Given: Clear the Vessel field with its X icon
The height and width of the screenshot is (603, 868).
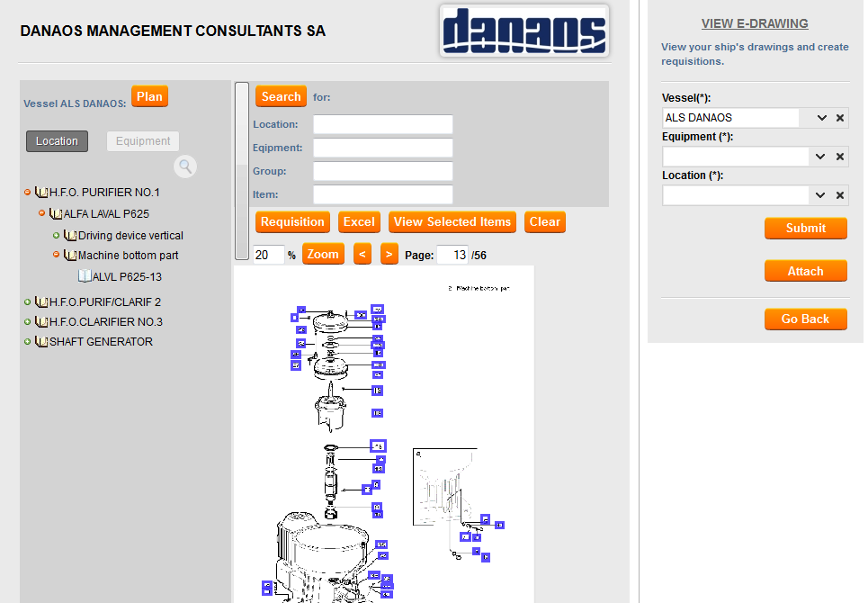Looking at the screenshot, I should (840, 117).
